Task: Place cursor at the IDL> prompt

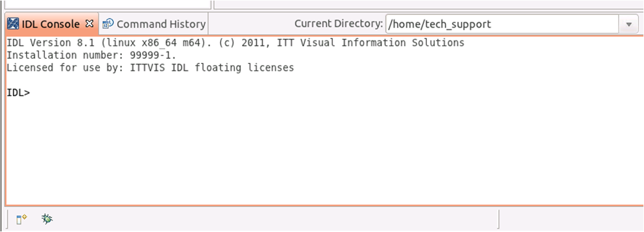Action: click(x=35, y=93)
